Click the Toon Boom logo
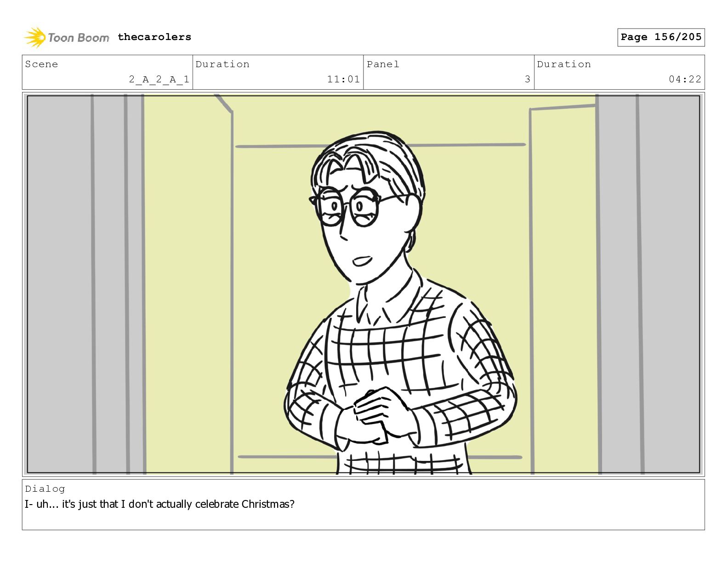 click(67, 37)
